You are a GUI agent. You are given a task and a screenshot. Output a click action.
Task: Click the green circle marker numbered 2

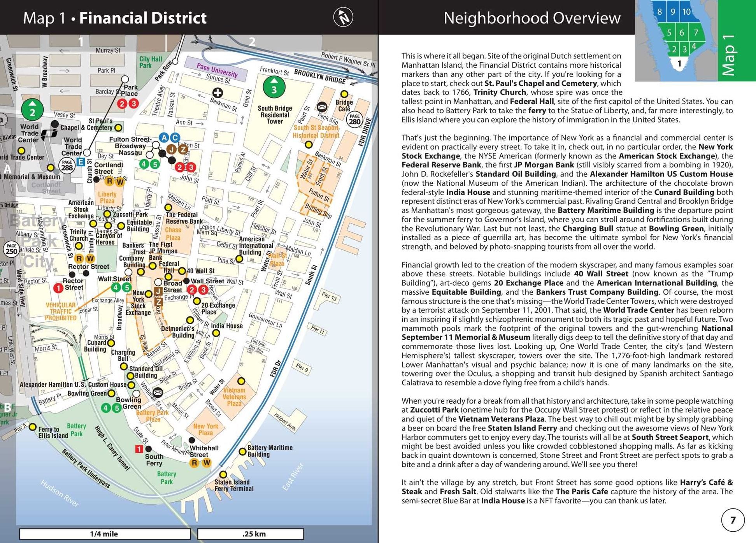coord(33,110)
